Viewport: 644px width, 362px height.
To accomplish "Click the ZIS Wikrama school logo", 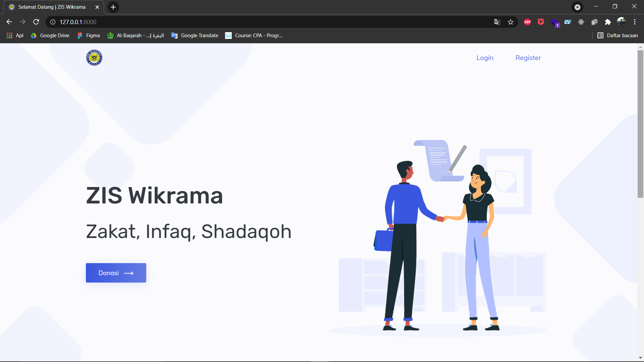I will 94,58.
